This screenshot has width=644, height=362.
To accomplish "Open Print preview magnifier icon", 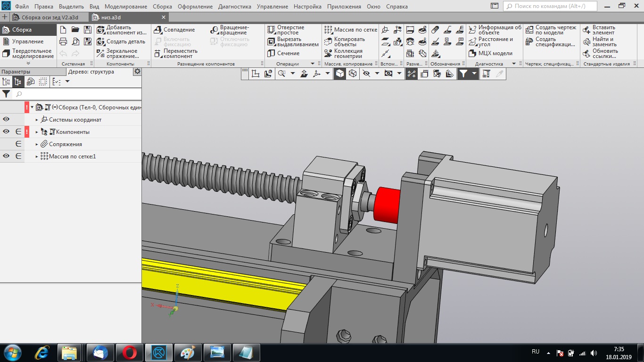I will [x=75, y=41].
